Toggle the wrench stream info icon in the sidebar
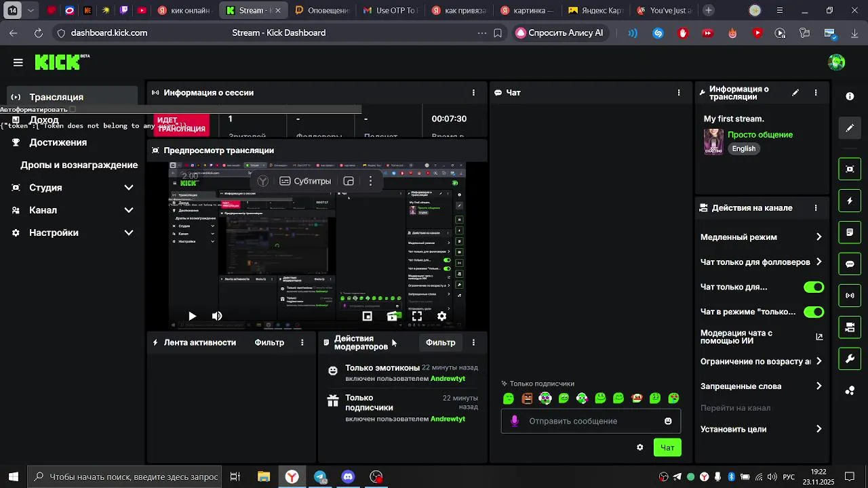This screenshot has height=488, width=868. 850,359
